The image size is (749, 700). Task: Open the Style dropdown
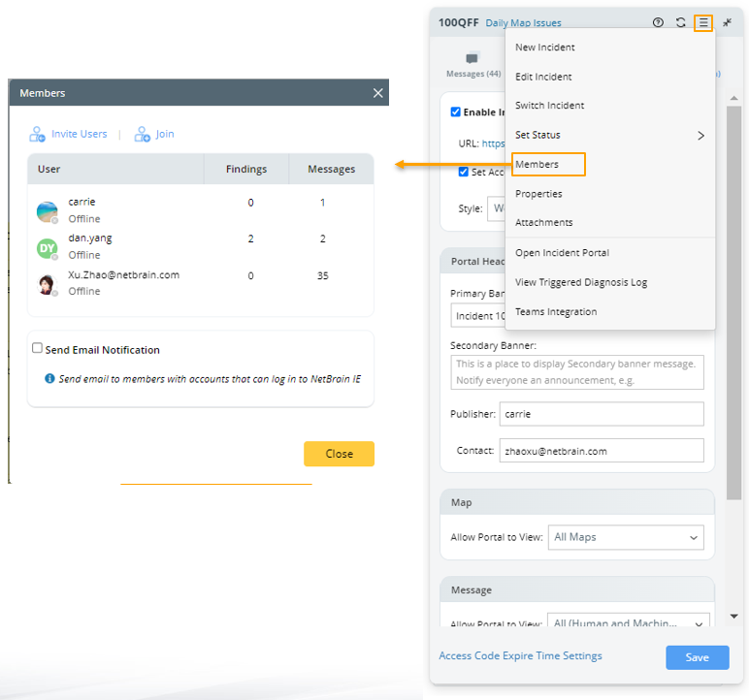(x=496, y=208)
